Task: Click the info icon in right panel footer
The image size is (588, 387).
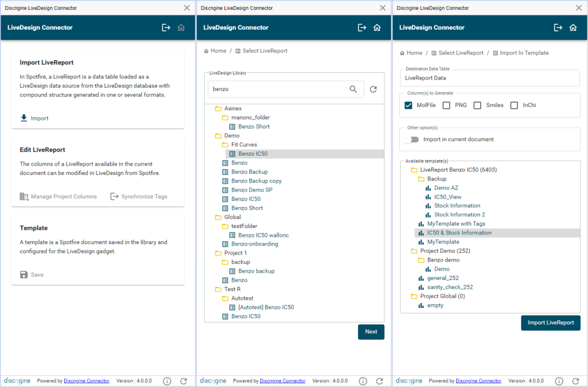Action: click(x=559, y=381)
